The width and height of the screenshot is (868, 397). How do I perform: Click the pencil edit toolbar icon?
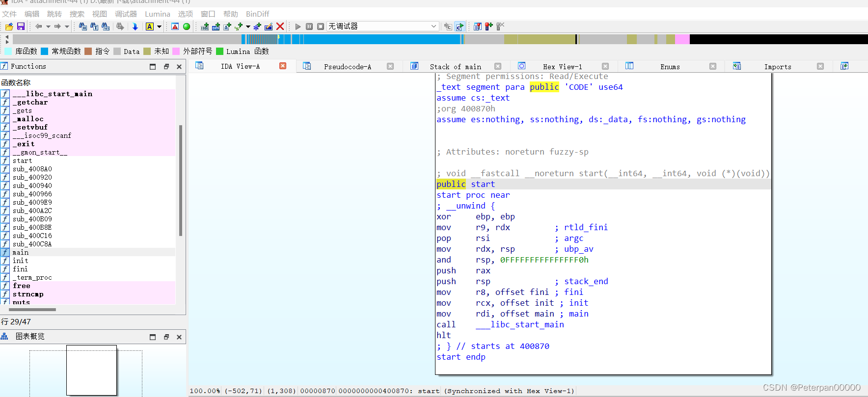(269, 26)
